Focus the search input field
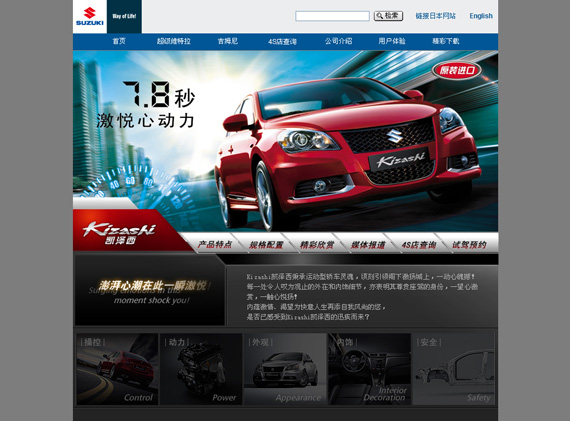The height and width of the screenshot is (421, 570). pyautogui.click(x=332, y=16)
